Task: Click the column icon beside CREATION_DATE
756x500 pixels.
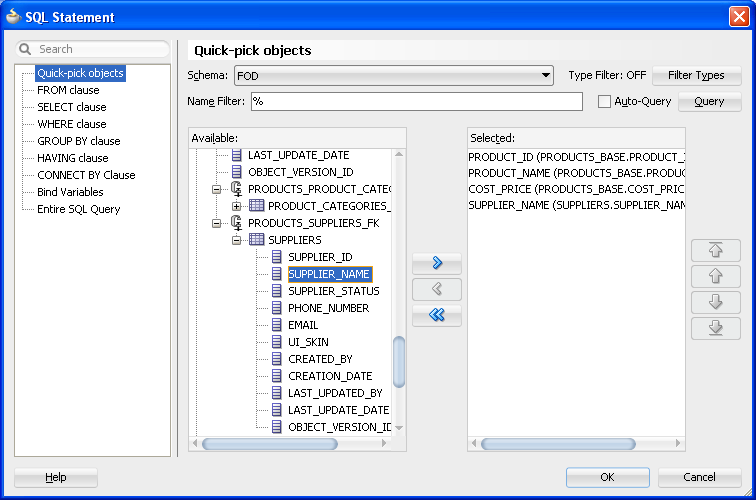Action: 277,376
